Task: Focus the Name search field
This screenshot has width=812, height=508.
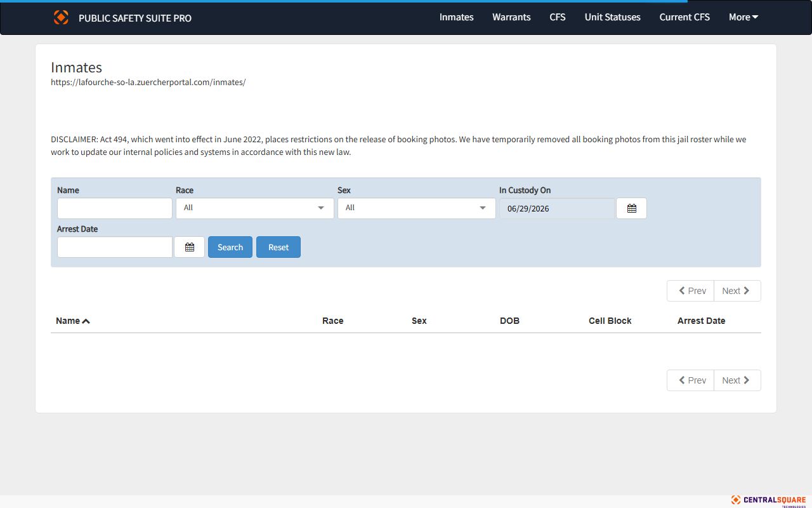Action: click(x=115, y=208)
